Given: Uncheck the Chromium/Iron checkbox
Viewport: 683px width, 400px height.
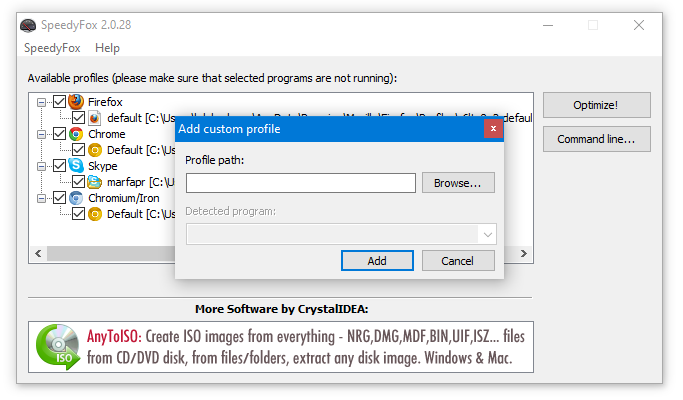Looking at the screenshot, I should [59, 198].
